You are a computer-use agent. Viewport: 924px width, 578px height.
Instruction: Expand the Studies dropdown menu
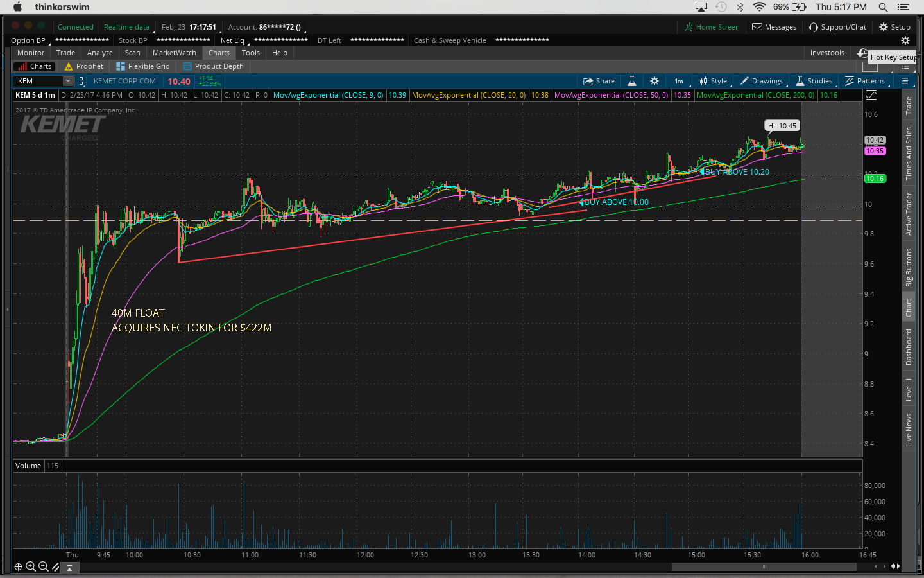pos(814,81)
